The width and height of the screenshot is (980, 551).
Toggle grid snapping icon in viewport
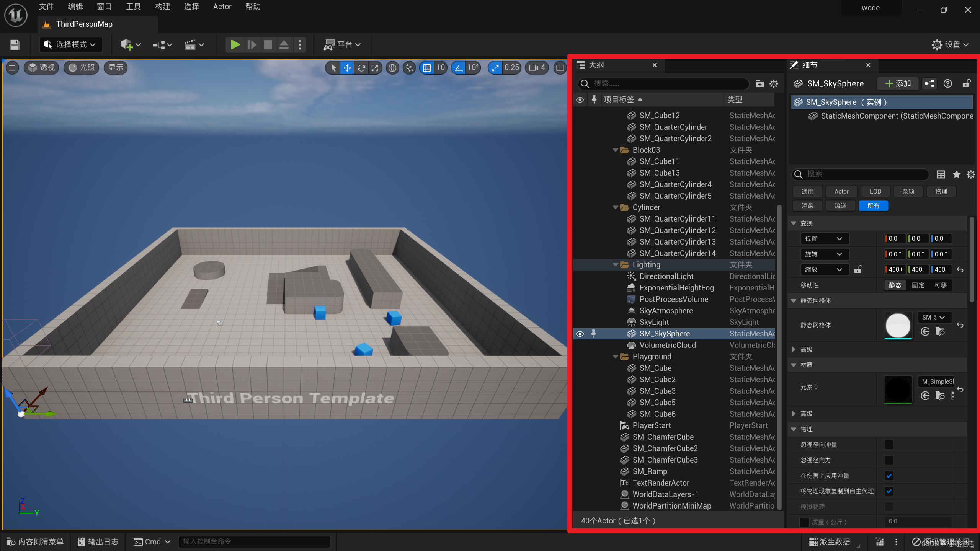tap(427, 68)
